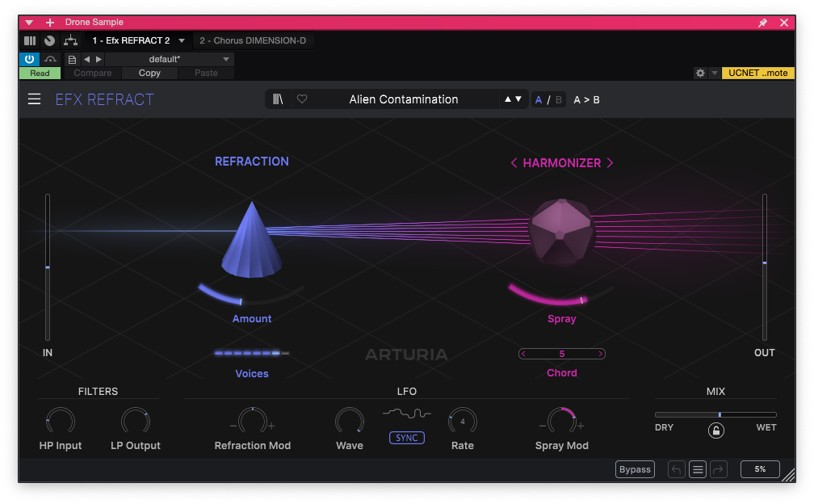This screenshot has height=504, width=814.
Task: Pin the Drone Sample plugin window
Action: [x=762, y=23]
